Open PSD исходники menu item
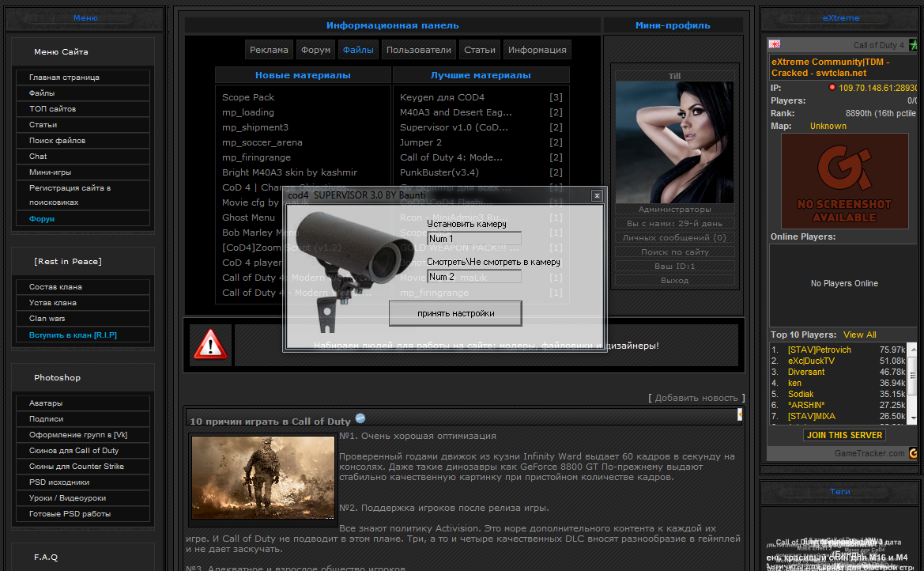Screen dimensions: 924x571 coord(82,482)
